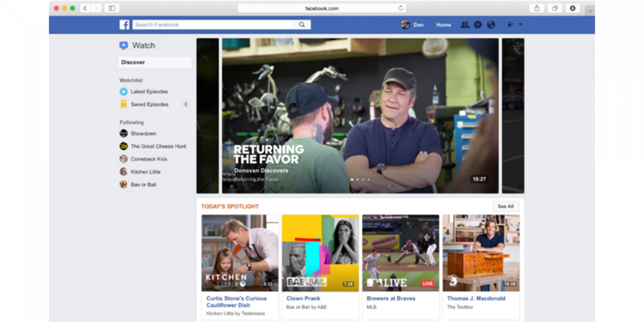The image size is (644, 322).
Task: Select the second carousel dot
Action: (x=357, y=179)
